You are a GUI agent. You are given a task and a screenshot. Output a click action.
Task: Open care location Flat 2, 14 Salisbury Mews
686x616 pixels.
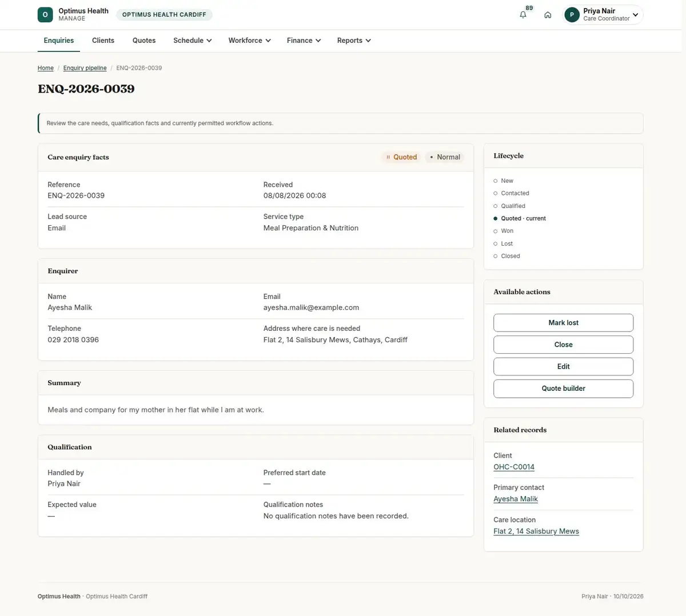pos(536,531)
